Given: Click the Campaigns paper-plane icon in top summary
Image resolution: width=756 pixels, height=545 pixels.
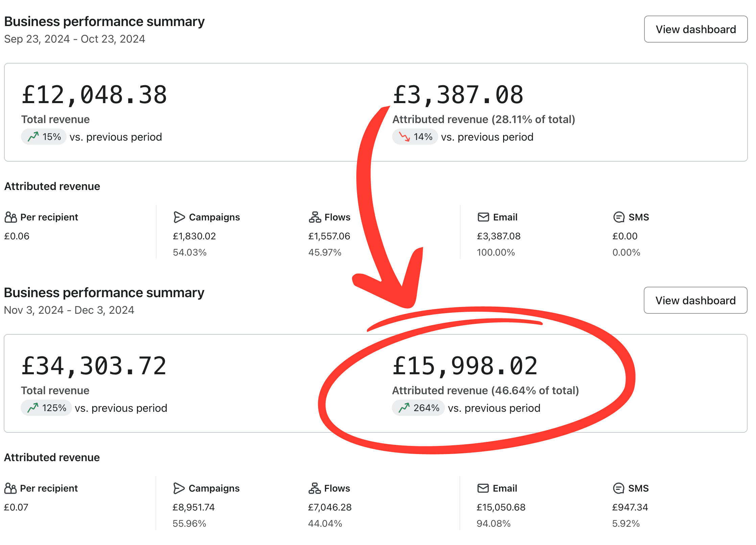Looking at the screenshot, I should click(179, 217).
